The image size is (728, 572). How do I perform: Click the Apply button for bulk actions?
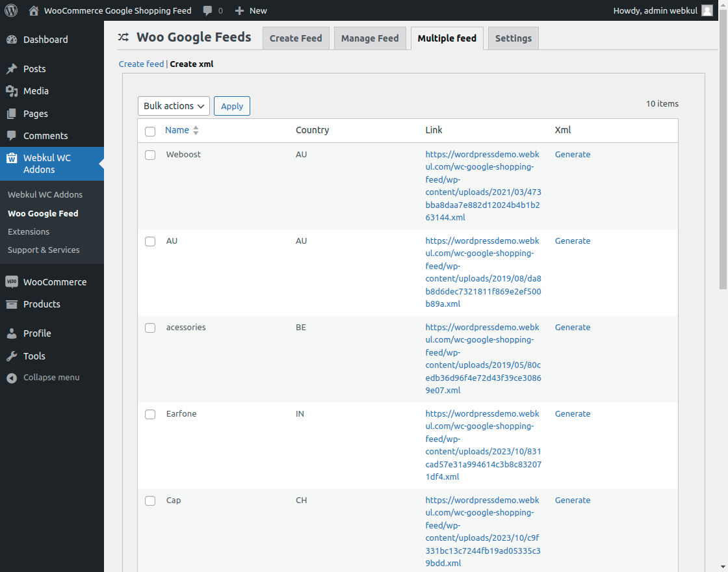[x=232, y=105]
